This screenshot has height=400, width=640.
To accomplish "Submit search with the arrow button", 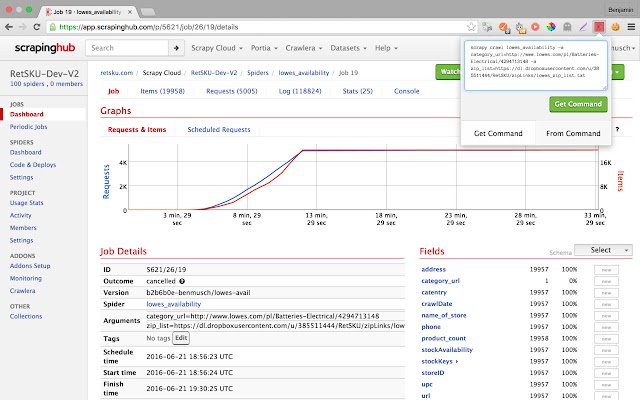I will (x=176, y=48).
